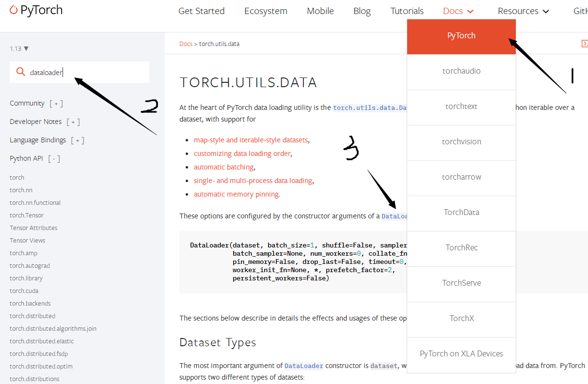Open torch in sidebar

pos(17,178)
